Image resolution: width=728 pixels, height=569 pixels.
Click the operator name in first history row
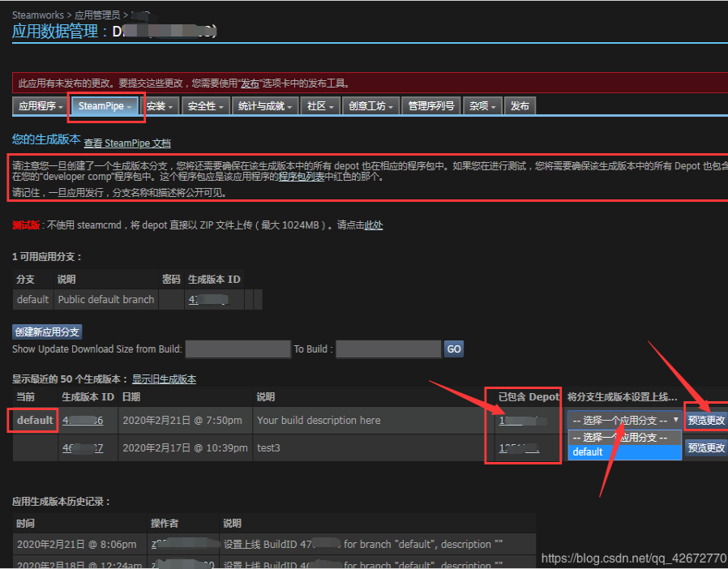click(184, 545)
